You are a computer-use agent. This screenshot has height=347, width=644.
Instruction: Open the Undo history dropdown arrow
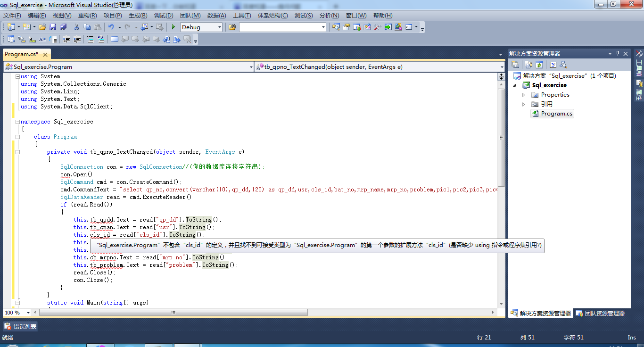120,27
